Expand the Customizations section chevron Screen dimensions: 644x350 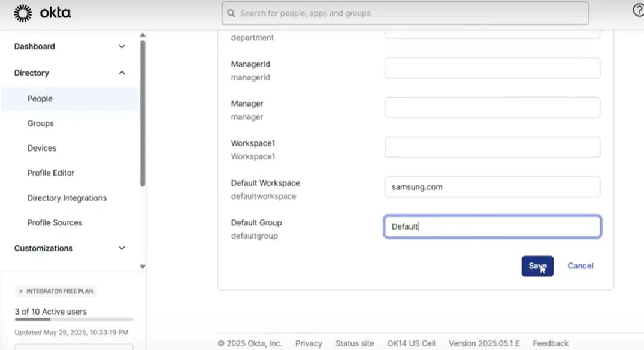122,248
